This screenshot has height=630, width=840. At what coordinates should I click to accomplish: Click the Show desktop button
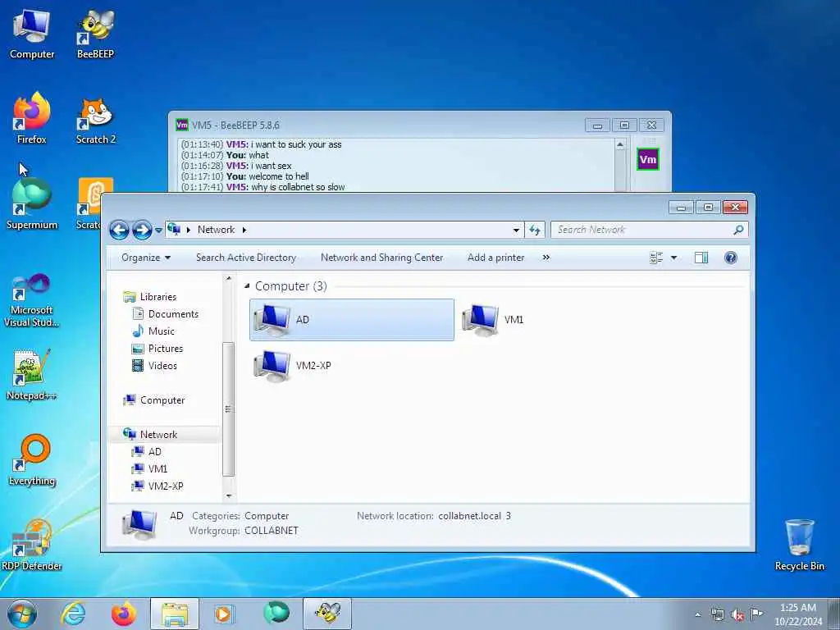[834, 614]
